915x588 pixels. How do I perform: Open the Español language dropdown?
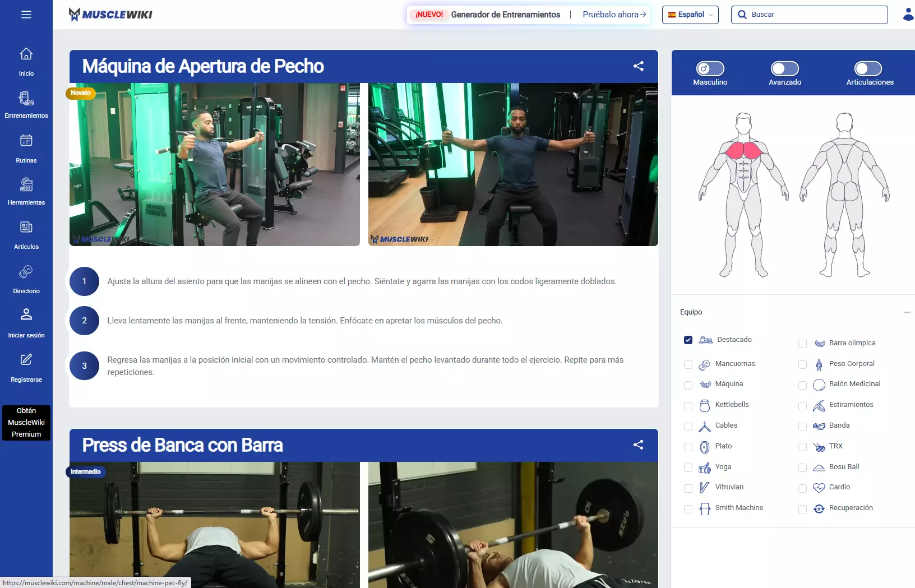pyautogui.click(x=690, y=15)
